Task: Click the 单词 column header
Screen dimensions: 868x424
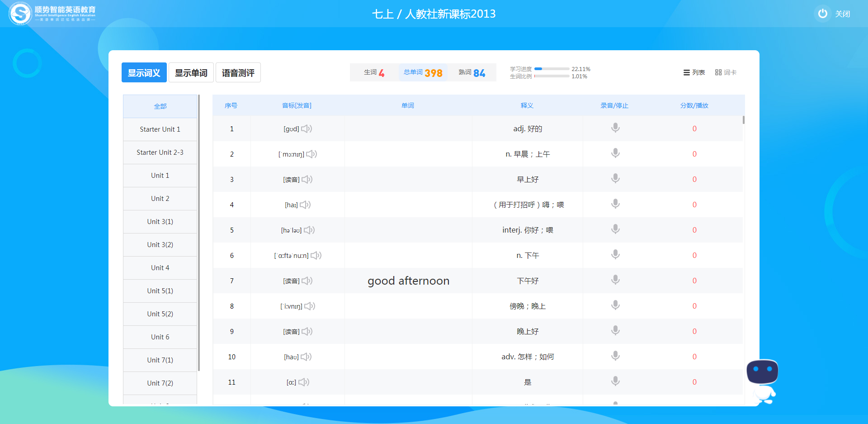Action: [408, 105]
